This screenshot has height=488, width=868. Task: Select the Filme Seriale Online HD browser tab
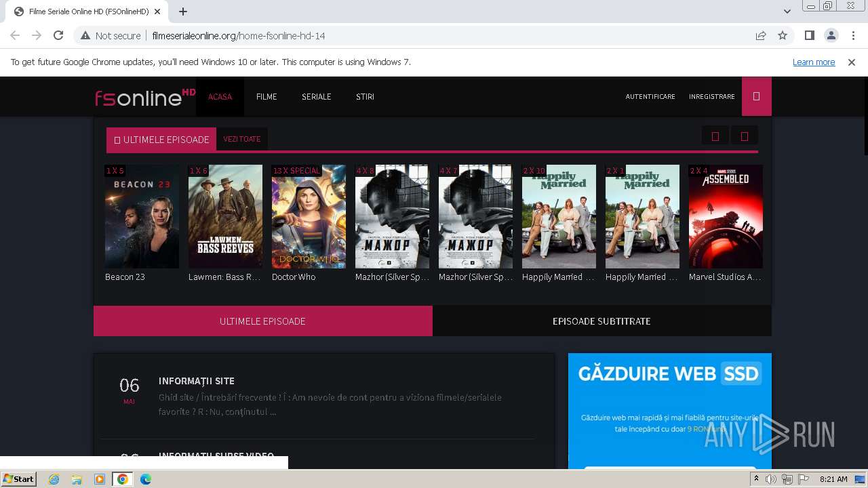pos(88,12)
